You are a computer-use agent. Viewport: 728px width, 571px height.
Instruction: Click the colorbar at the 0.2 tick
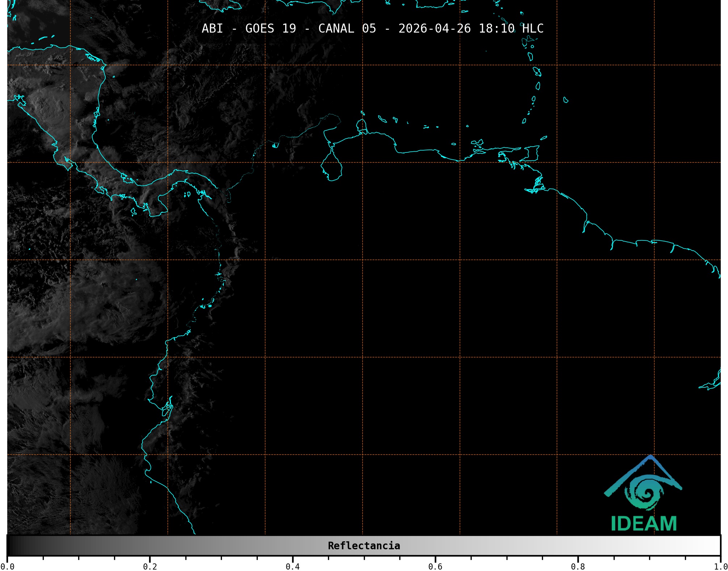tap(150, 546)
